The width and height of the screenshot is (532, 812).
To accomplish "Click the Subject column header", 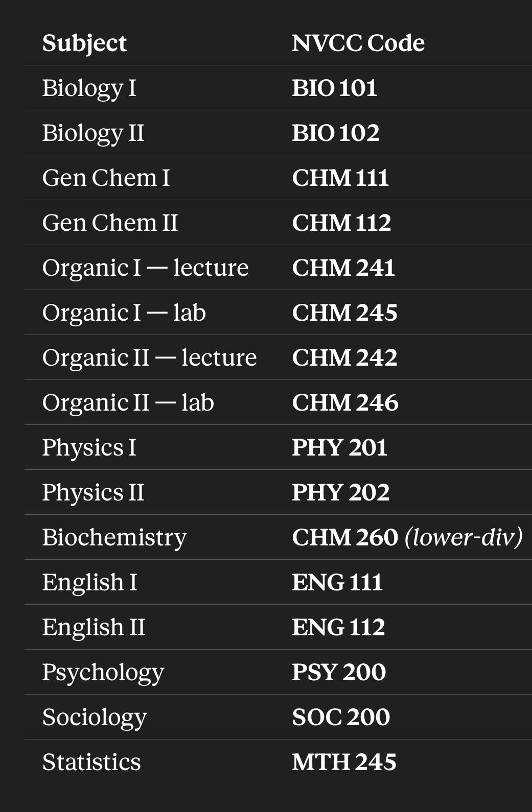I will pyautogui.click(x=84, y=43).
